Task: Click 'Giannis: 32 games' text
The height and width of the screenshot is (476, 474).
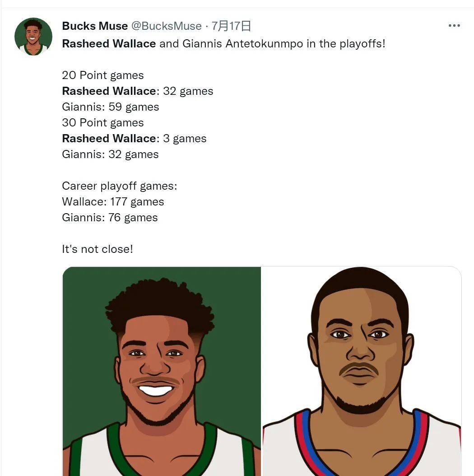Action: pos(110,154)
